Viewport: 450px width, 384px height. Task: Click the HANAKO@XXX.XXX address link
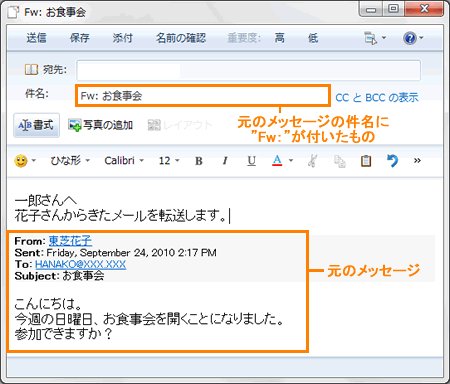[80, 264]
